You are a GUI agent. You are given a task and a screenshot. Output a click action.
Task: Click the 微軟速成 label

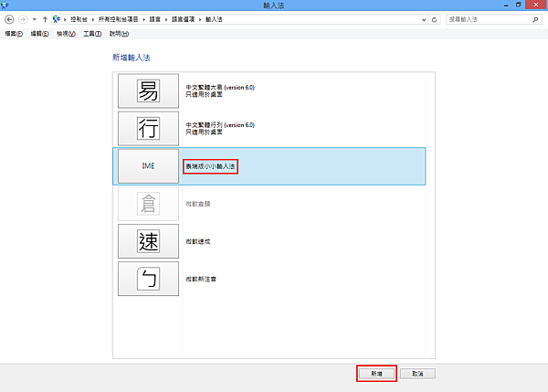click(x=198, y=241)
